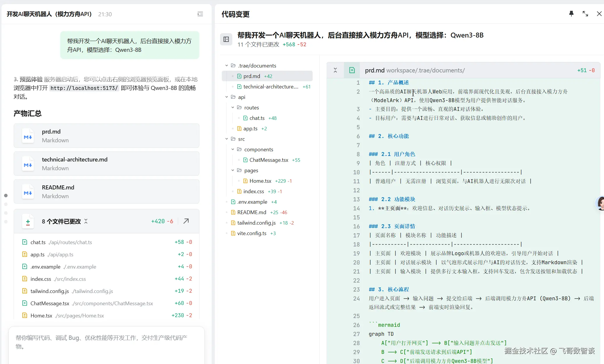Click the Markdown icon on the README.md card
604x364 pixels.
(28, 191)
